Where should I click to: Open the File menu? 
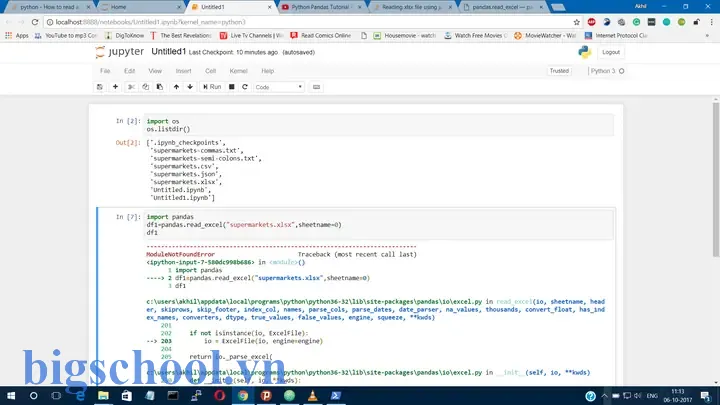[x=105, y=71]
